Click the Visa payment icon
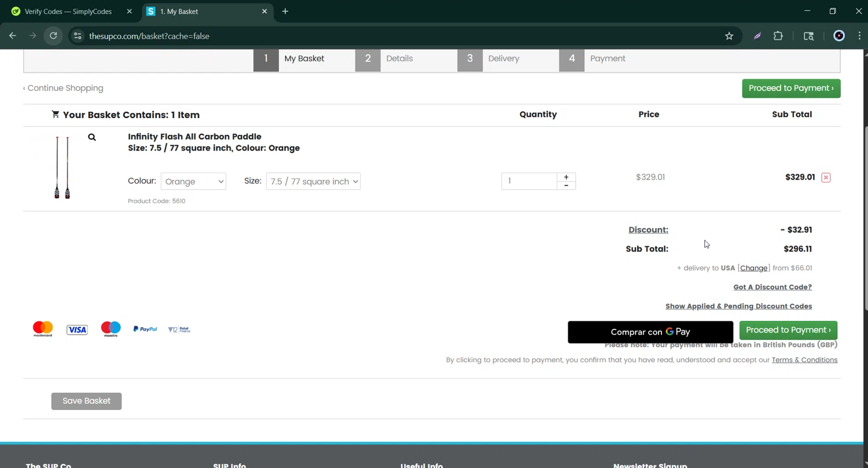This screenshot has width=868, height=468. 77,330
